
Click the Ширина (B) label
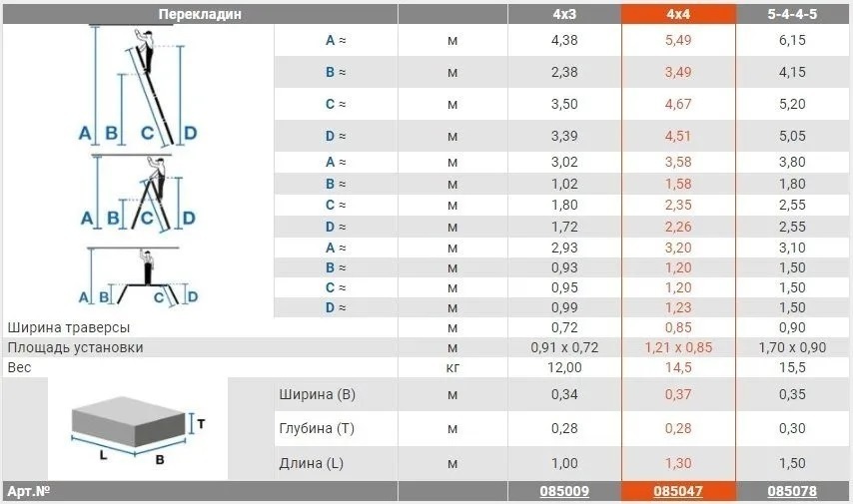click(318, 394)
